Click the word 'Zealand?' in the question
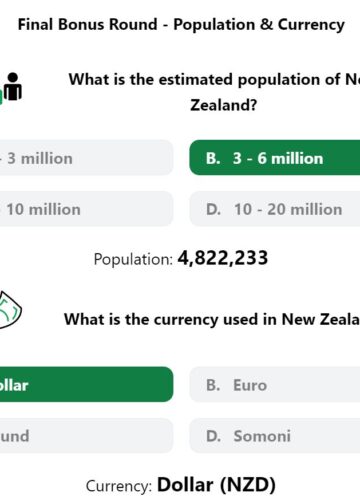The width and height of the screenshot is (360, 504). pos(224,105)
